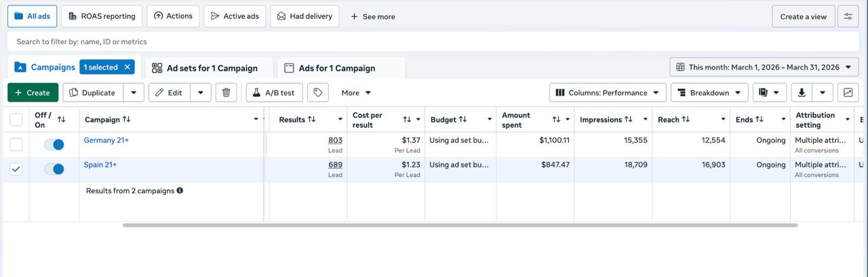Select the Actions view
Image resolution: width=868 pixels, height=277 pixels.
(x=173, y=16)
